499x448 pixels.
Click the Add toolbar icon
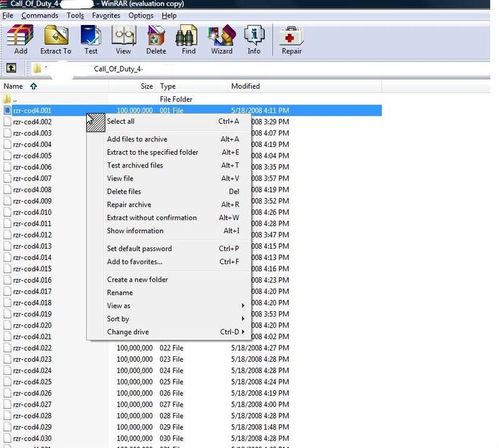21,39
